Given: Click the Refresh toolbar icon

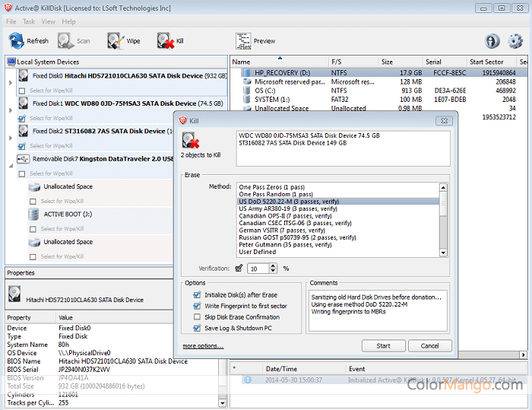Looking at the screenshot, I should tap(16, 41).
